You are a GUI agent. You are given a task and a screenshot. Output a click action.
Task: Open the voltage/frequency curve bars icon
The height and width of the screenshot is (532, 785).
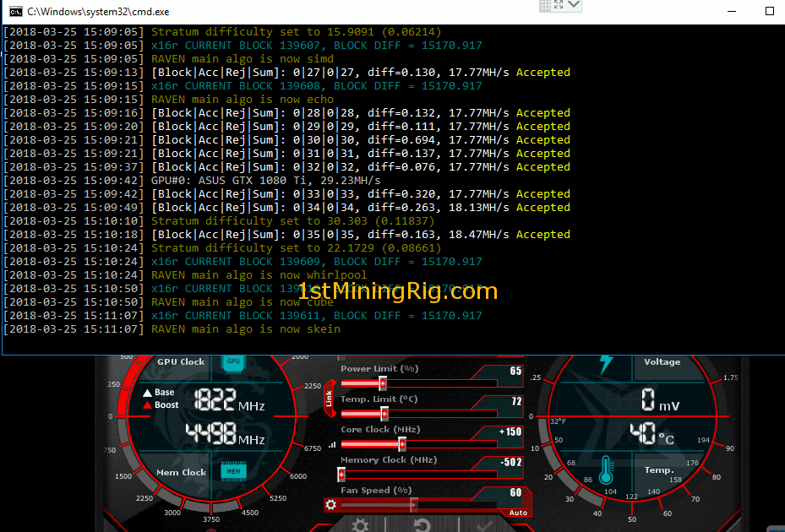pos(332,444)
